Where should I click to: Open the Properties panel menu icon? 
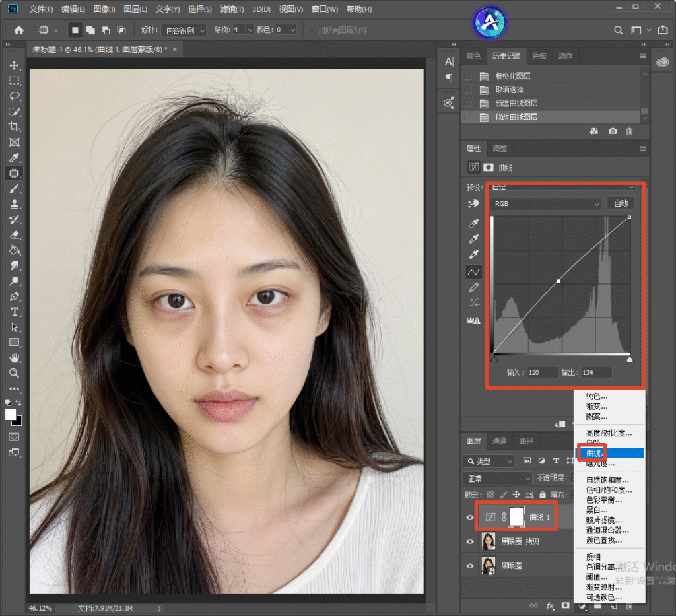pos(642,149)
